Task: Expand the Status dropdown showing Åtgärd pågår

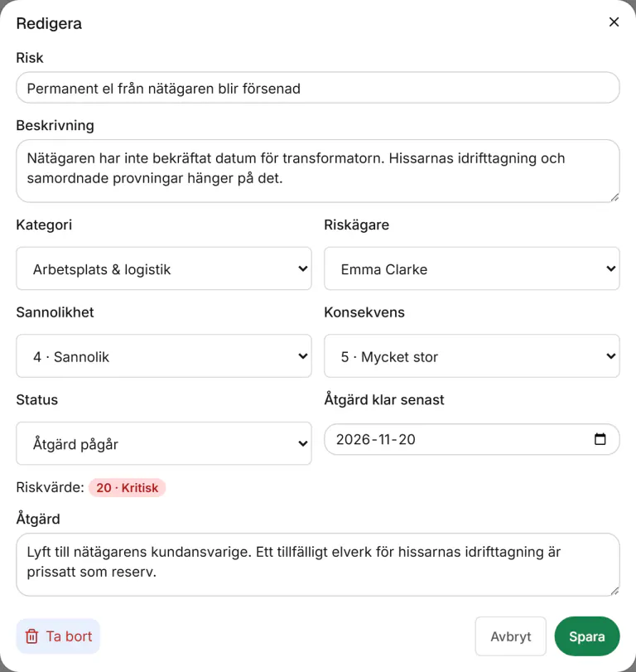Action: tap(164, 443)
